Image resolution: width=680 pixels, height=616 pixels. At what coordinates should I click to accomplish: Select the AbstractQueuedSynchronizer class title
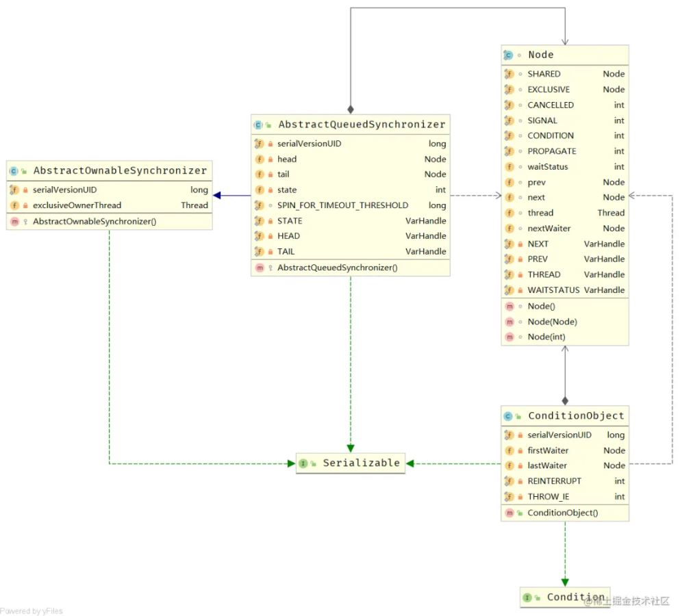[362, 125]
